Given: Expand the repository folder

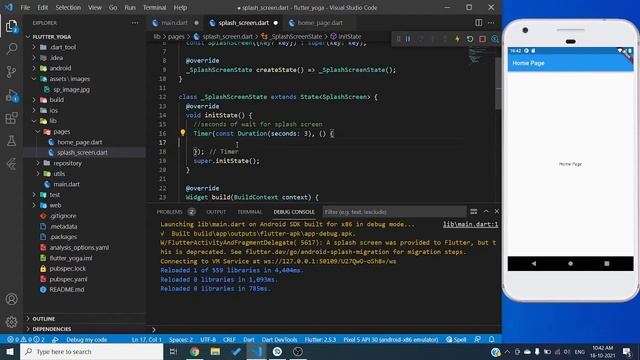Looking at the screenshot, I should (x=38, y=163).
